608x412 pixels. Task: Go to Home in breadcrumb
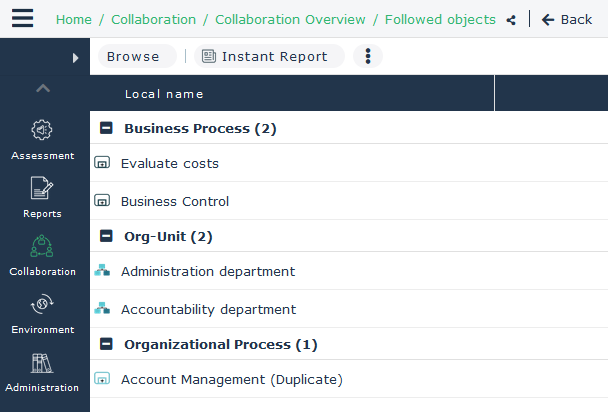[74, 19]
